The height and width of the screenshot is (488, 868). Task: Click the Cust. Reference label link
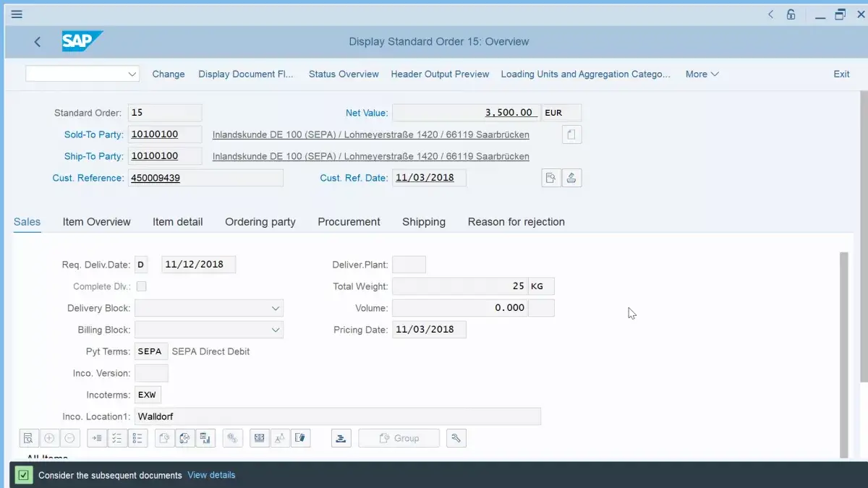[x=88, y=178]
